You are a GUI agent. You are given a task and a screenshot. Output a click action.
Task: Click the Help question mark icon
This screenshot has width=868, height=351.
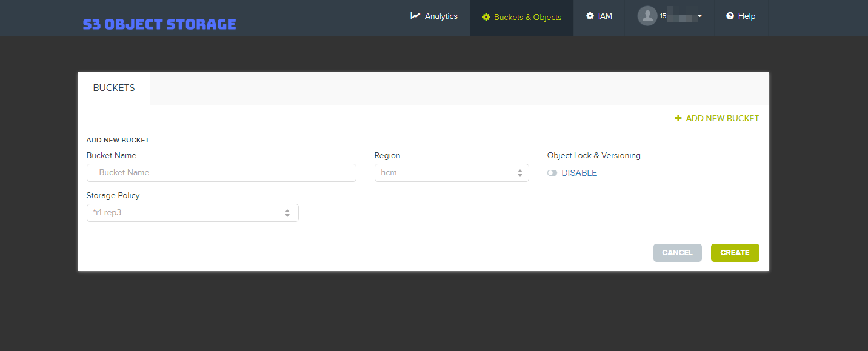pos(730,16)
